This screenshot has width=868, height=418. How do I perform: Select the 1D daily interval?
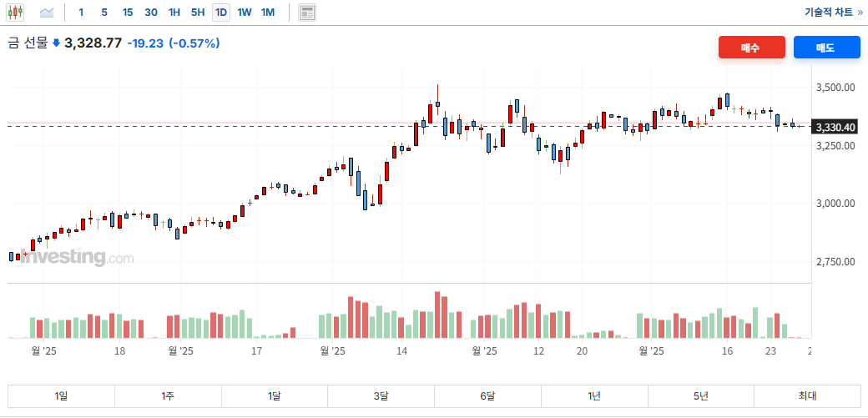click(x=221, y=13)
